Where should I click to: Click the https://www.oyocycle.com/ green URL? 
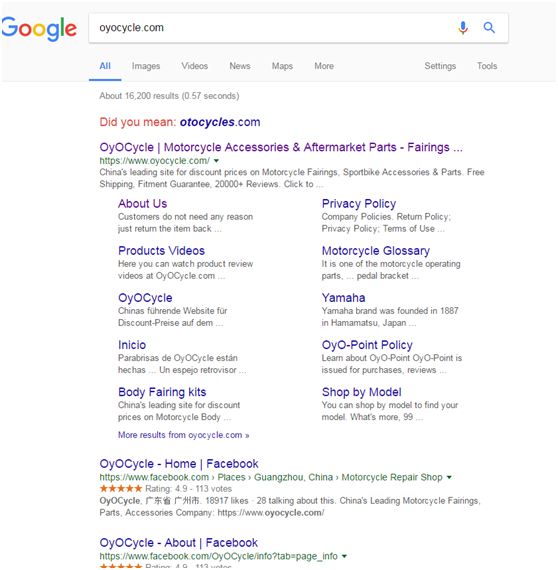(x=154, y=161)
